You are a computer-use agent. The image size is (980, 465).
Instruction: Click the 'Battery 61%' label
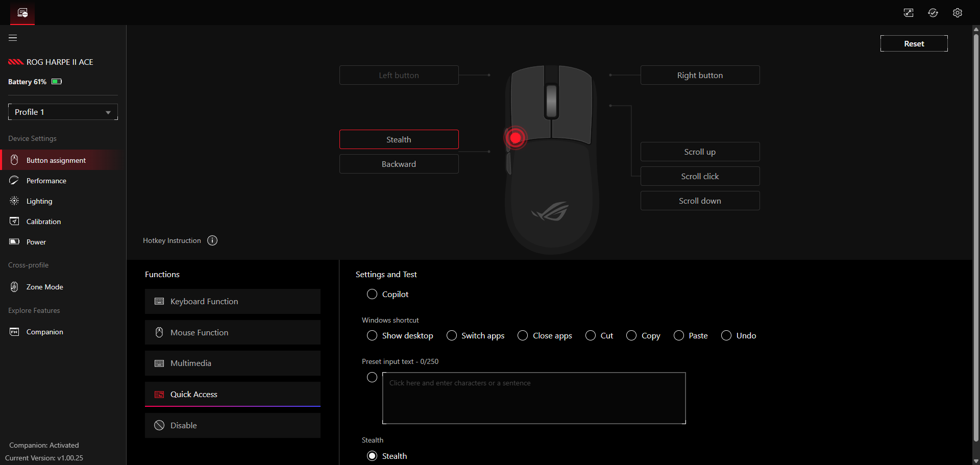point(27,82)
